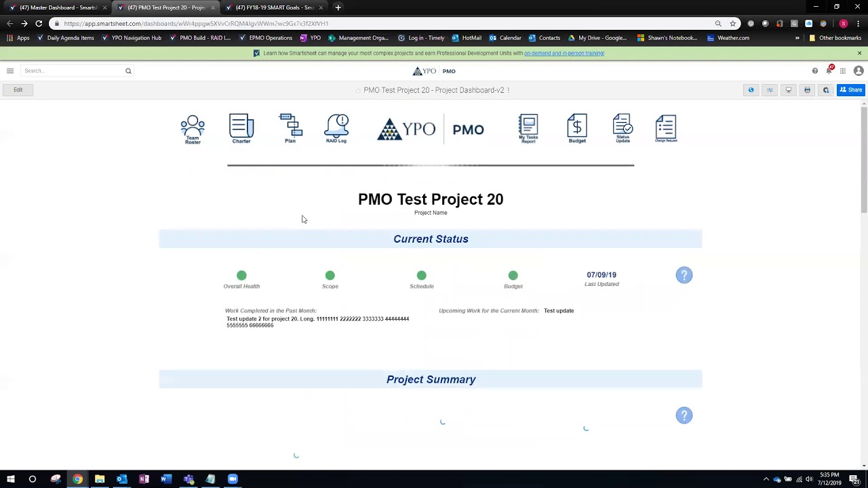Open the notifications bell with badge
The image size is (868, 488).
point(829,70)
